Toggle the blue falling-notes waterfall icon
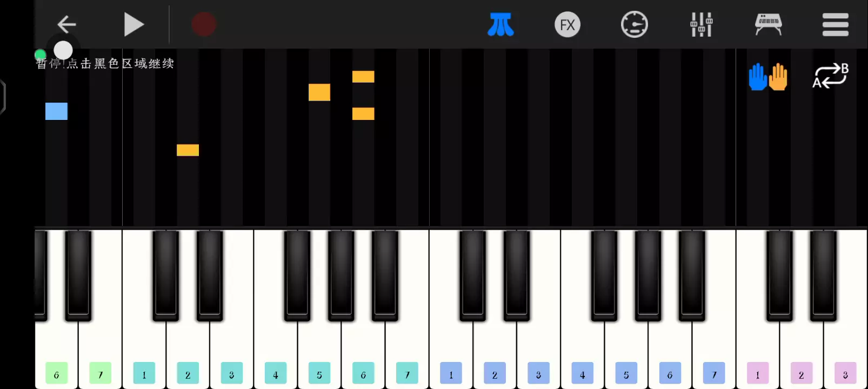Screen dimensions: 868x389 500,25
